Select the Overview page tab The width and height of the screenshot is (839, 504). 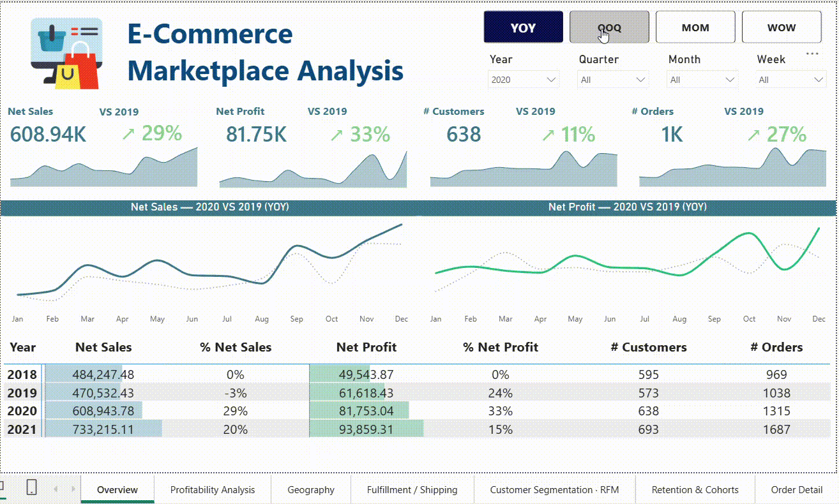coord(117,489)
